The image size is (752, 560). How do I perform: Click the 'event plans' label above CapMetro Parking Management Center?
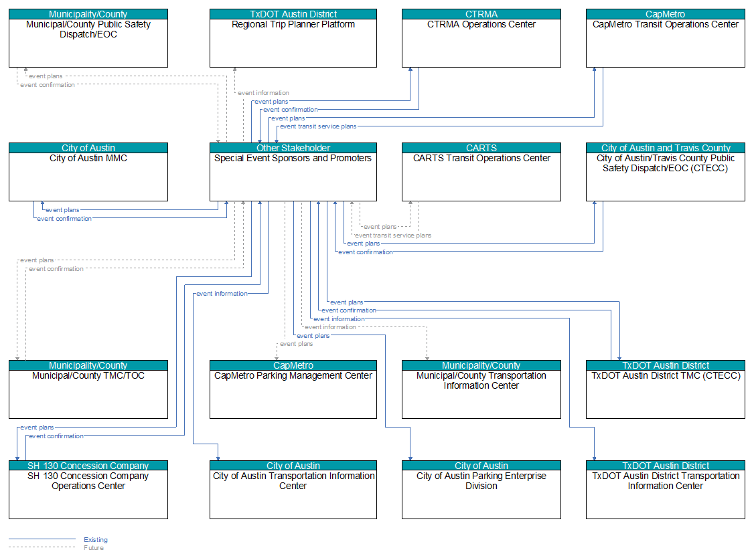(297, 344)
